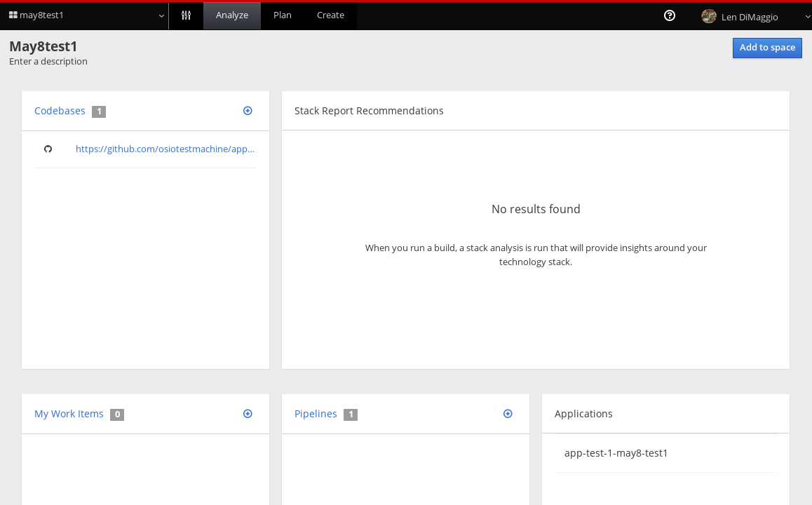Open the osiotestmachine codebase repository link
The width and height of the screenshot is (812, 505).
coord(165,149)
